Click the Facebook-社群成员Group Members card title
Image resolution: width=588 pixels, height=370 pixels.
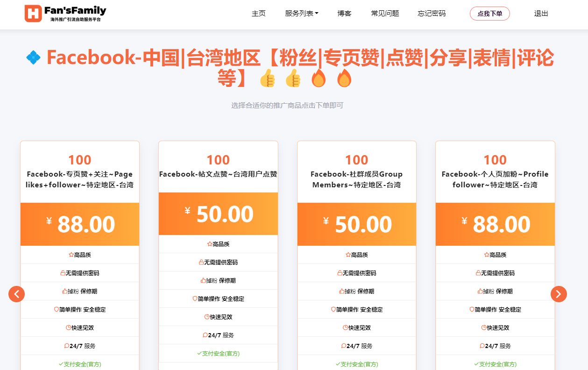(357, 179)
